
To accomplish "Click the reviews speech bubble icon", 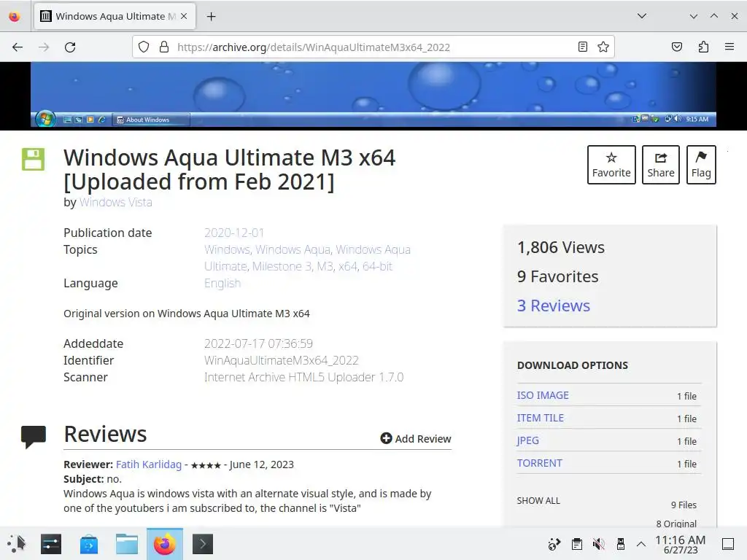I will click(34, 437).
